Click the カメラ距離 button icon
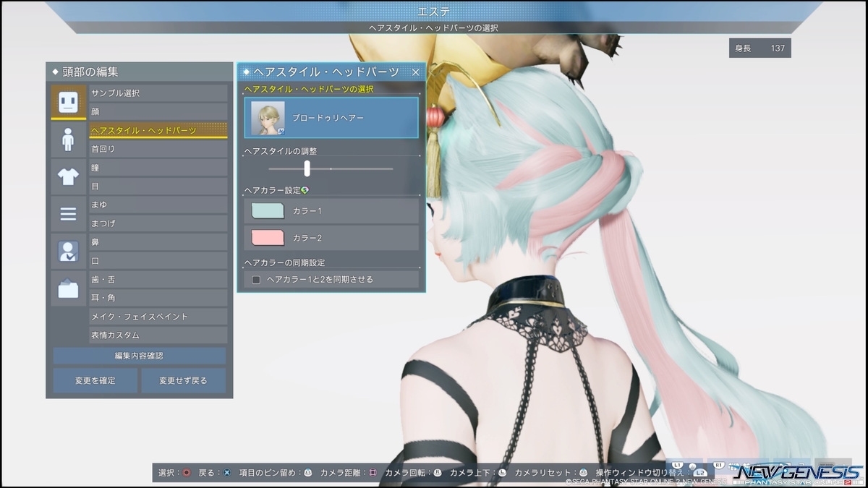Viewport: 868px width, 488px height. tap(373, 472)
